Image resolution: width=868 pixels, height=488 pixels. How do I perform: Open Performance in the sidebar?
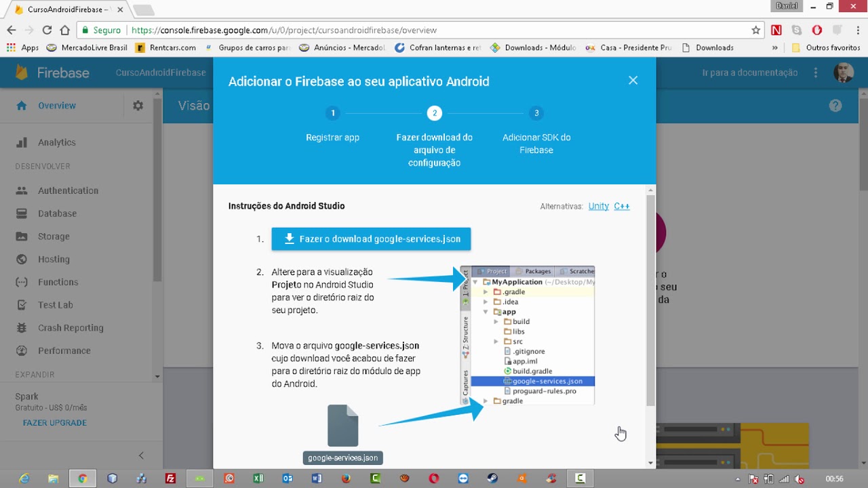pos(64,350)
